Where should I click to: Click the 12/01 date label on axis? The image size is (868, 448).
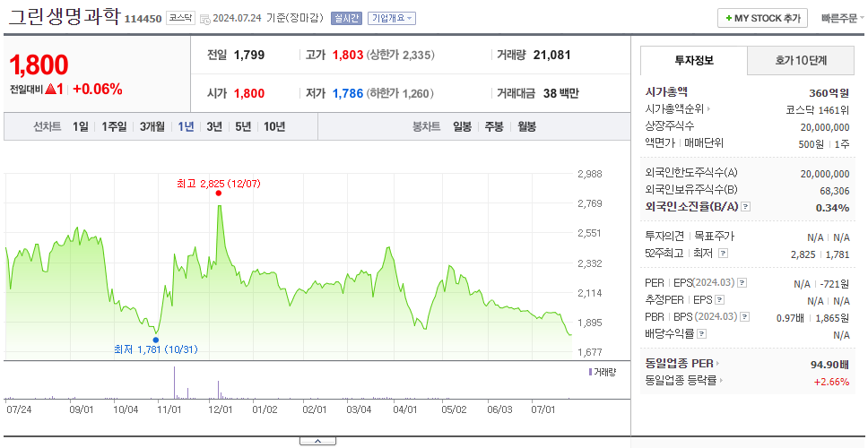pos(221,409)
